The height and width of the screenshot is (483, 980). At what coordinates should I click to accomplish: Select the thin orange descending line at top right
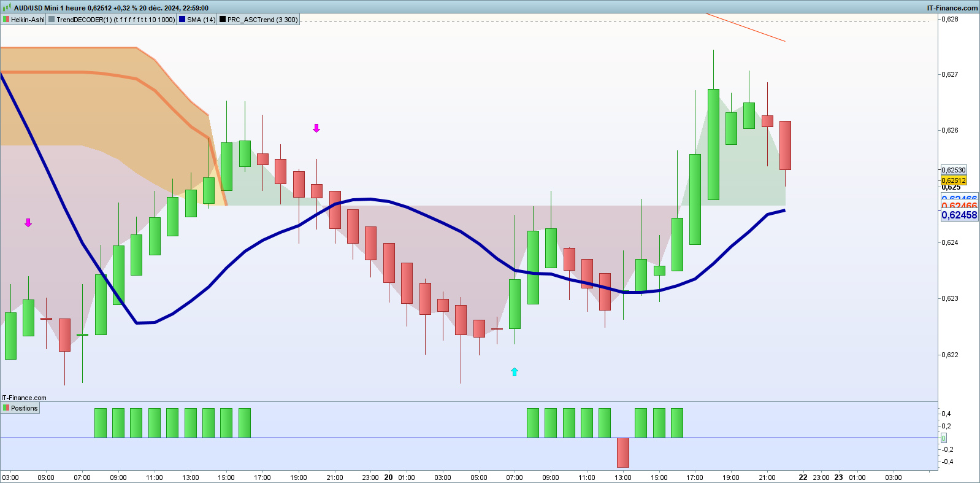pyautogui.click(x=745, y=27)
